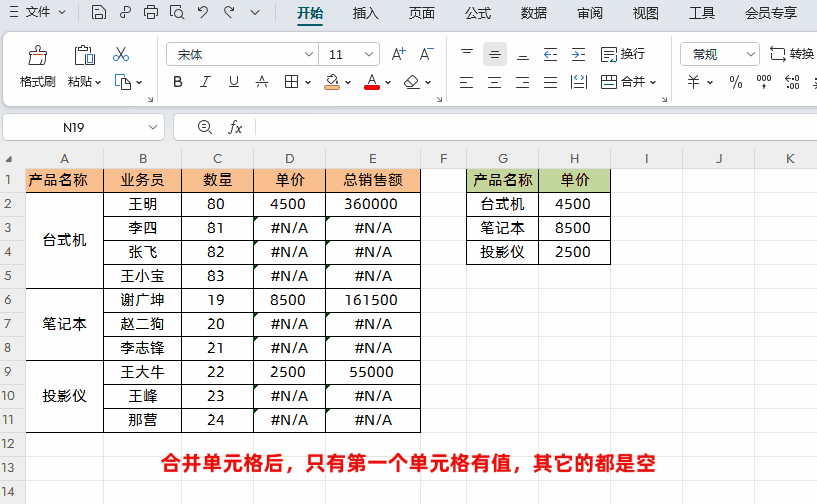This screenshot has width=817, height=504.
Task: Justify text alignment icon
Action: (x=551, y=82)
